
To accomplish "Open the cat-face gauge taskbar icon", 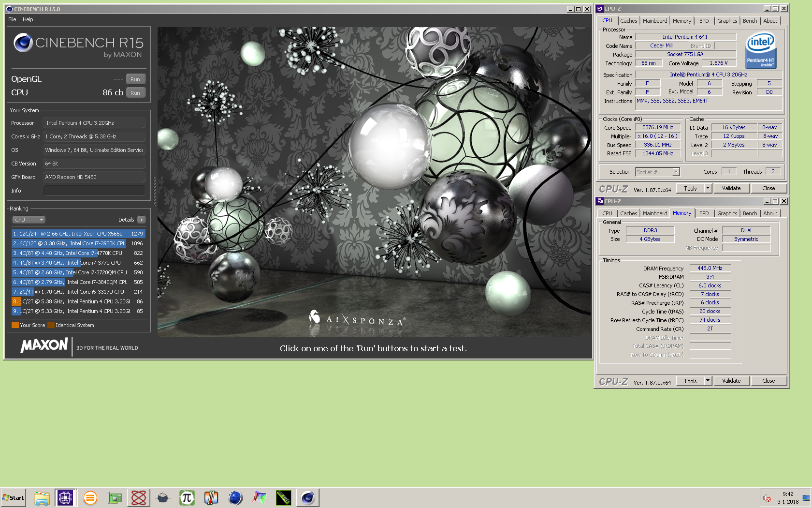I will point(163,497).
